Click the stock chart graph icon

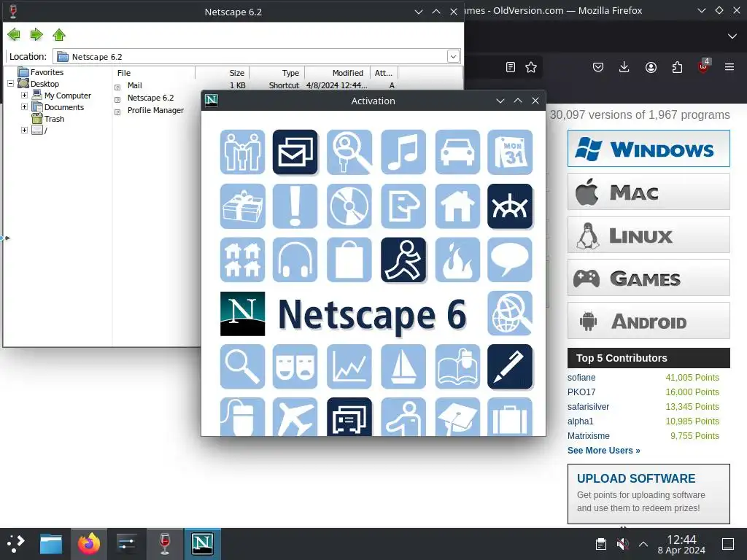pos(349,367)
